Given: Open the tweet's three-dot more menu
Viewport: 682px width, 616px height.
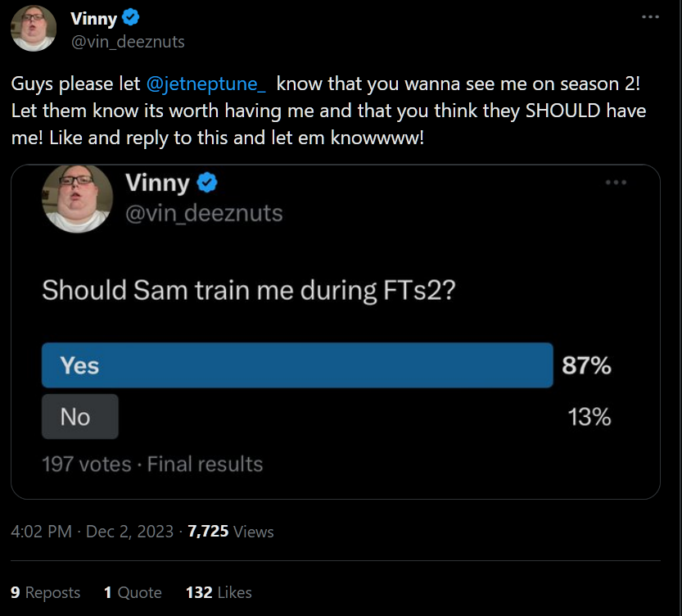Looking at the screenshot, I should (650, 17).
